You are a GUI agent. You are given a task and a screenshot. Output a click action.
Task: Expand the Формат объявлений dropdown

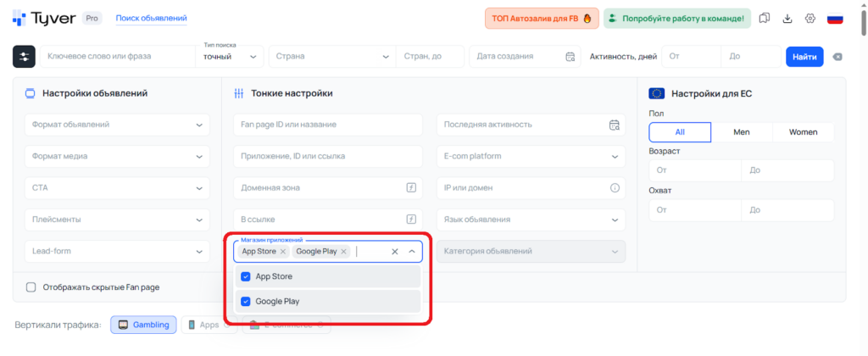tap(117, 125)
